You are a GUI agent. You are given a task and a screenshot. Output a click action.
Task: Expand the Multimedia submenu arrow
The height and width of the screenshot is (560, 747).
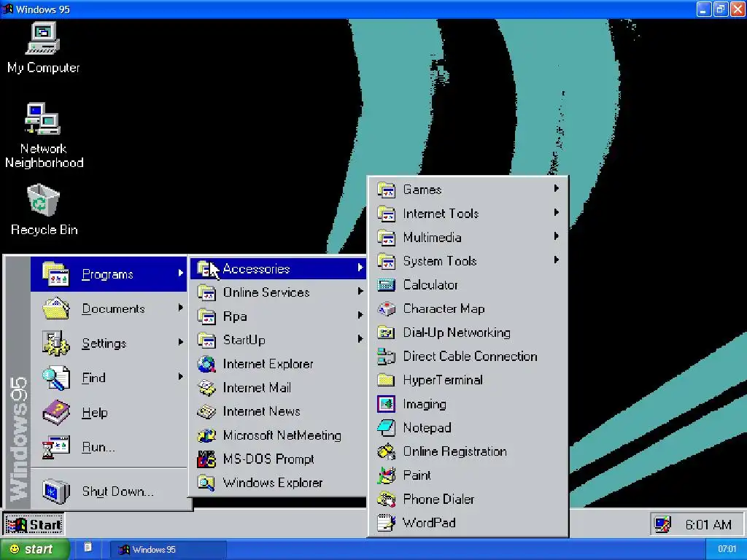tap(556, 236)
